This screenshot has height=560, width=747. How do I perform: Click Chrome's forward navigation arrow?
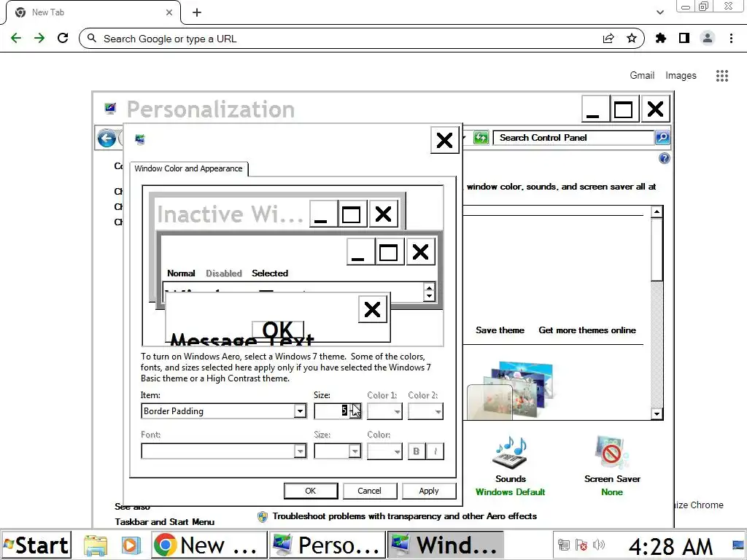click(x=39, y=39)
